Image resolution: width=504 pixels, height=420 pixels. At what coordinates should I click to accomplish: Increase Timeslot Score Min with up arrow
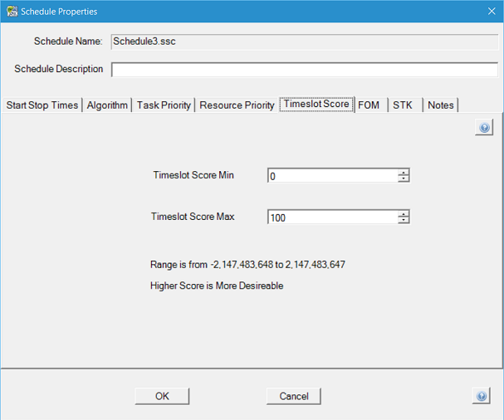404,173
